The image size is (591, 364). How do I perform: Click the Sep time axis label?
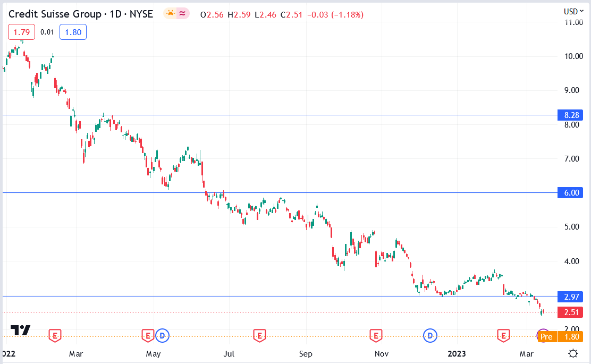coord(306,354)
